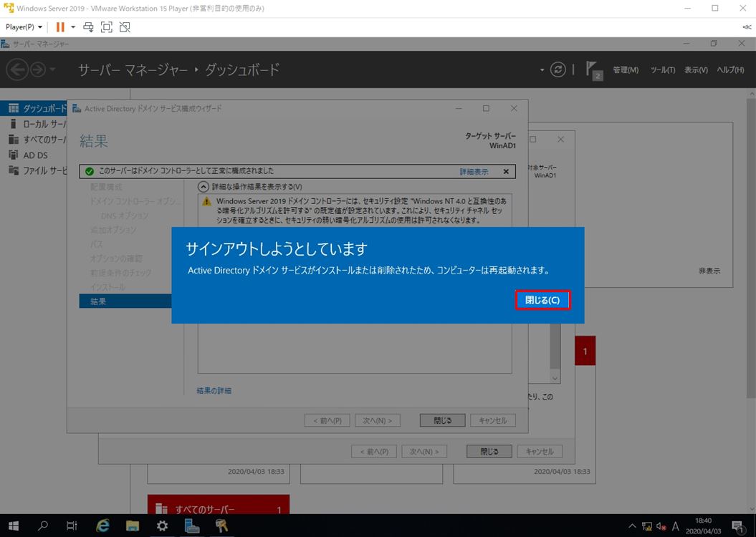This screenshot has width=756, height=537.
Task: Open the ヘルプ(H) menu
Action: pos(730,70)
